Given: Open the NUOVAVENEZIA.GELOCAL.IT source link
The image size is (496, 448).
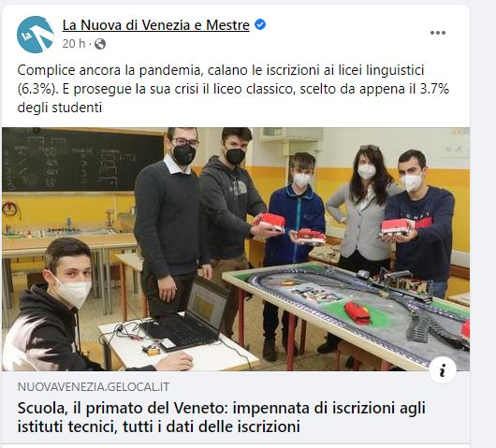Looking at the screenshot, I should point(94,387).
